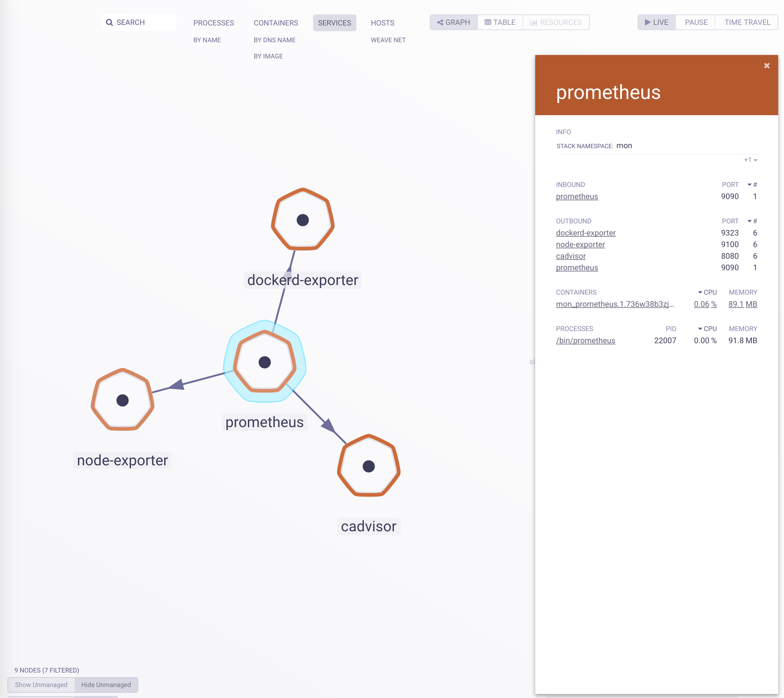Image resolution: width=784 pixels, height=698 pixels.
Task: Pause live topology updates
Action: (696, 22)
